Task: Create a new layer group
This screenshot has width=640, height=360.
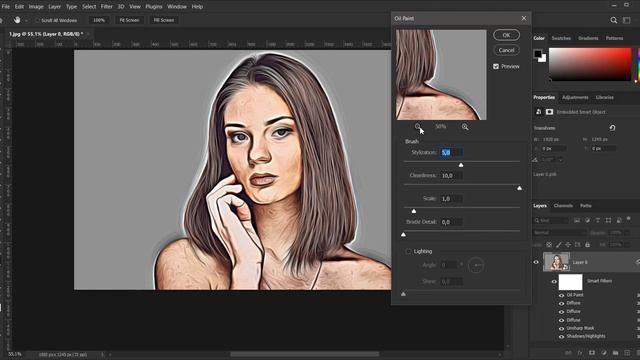Action: coord(615,353)
